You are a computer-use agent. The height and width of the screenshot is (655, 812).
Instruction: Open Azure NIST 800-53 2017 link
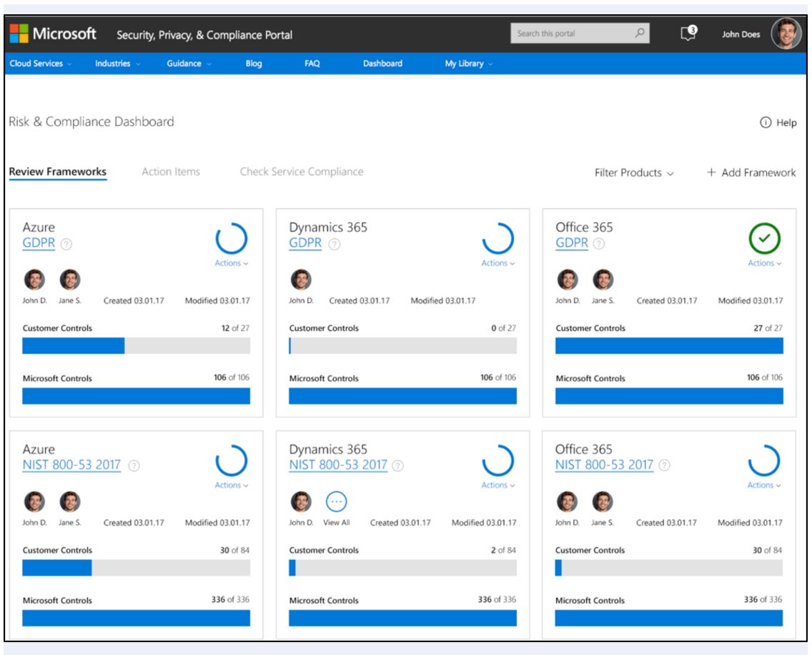tap(71, 465)
